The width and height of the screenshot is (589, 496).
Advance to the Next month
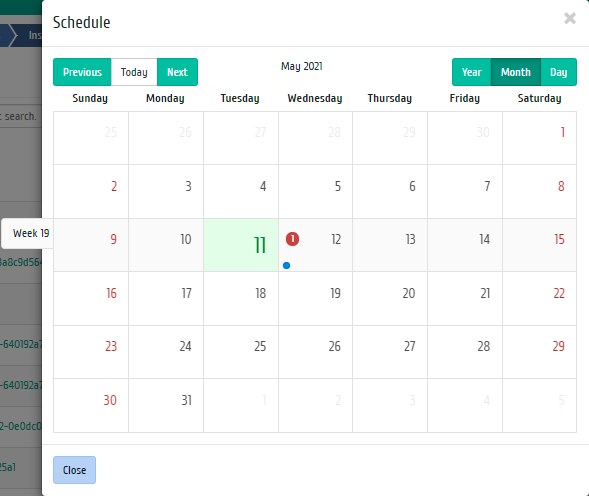coord(177,72)
